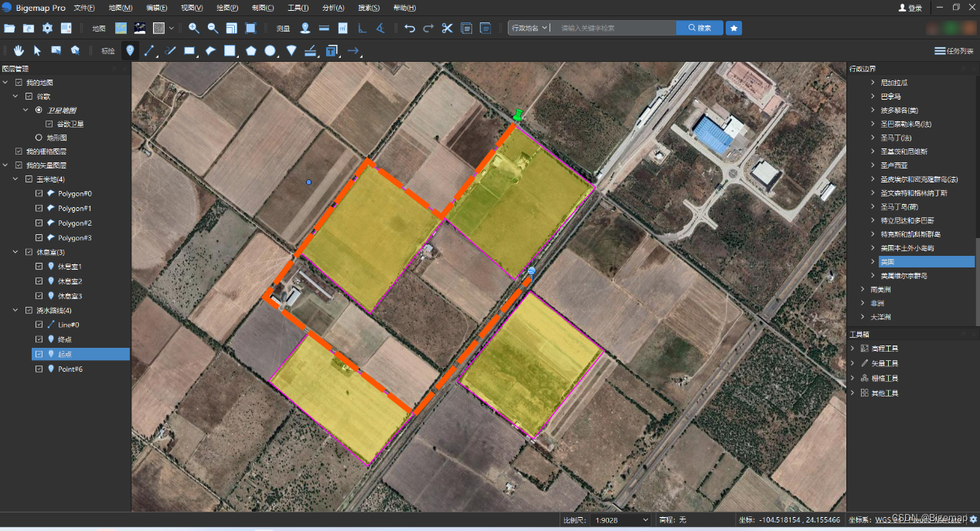The width and height of the screenshot is (980, 531).
Task: Select the freehand curve drawing tool
Action: click(170, 51)
